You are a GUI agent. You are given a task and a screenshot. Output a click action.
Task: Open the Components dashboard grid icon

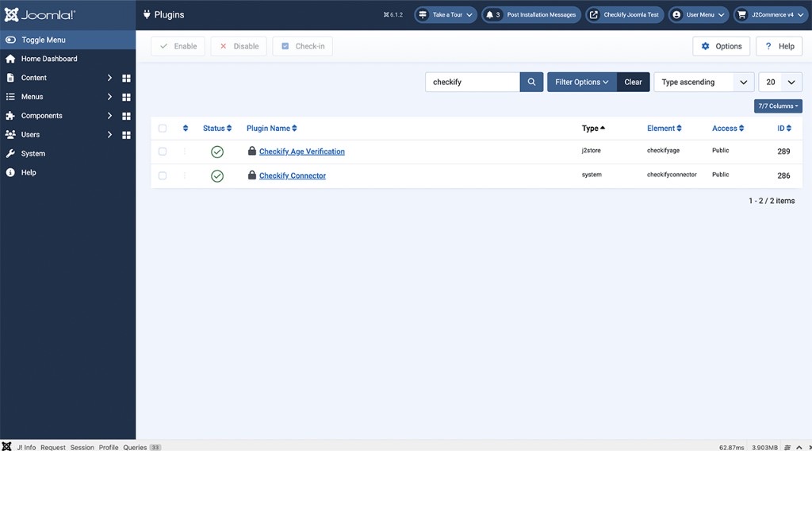126,116
